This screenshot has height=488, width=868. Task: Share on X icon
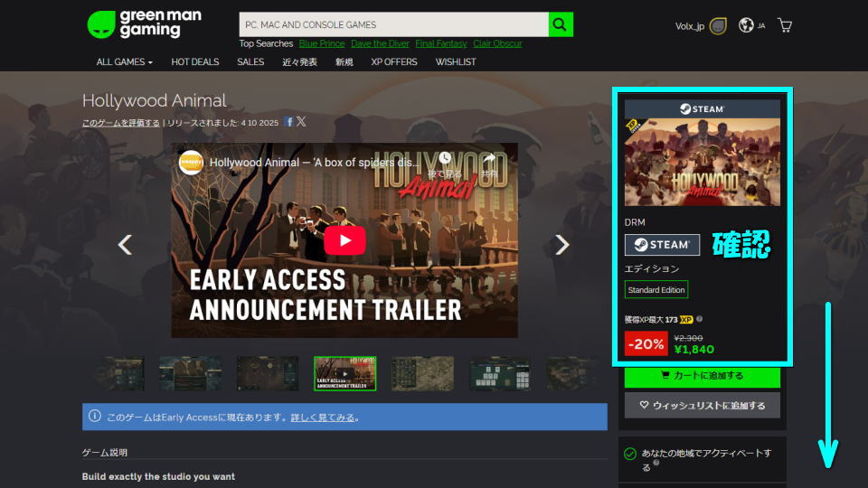[301, 122]
